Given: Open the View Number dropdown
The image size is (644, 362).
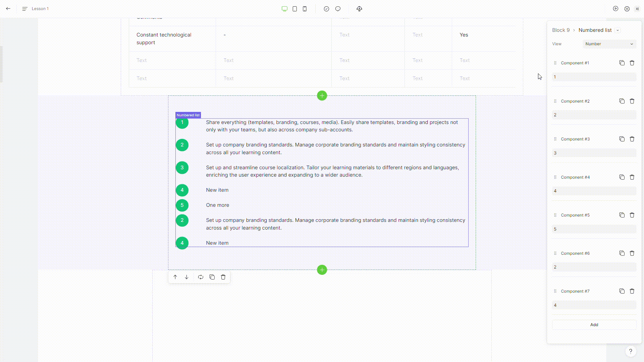Looking at the screenshot, I should tap(609, 44).
